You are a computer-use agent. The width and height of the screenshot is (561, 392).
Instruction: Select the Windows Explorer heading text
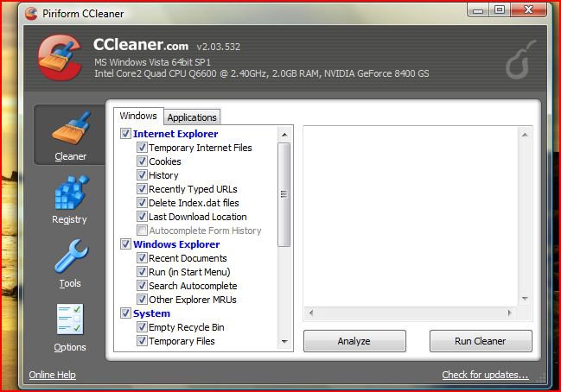(176, 244)
